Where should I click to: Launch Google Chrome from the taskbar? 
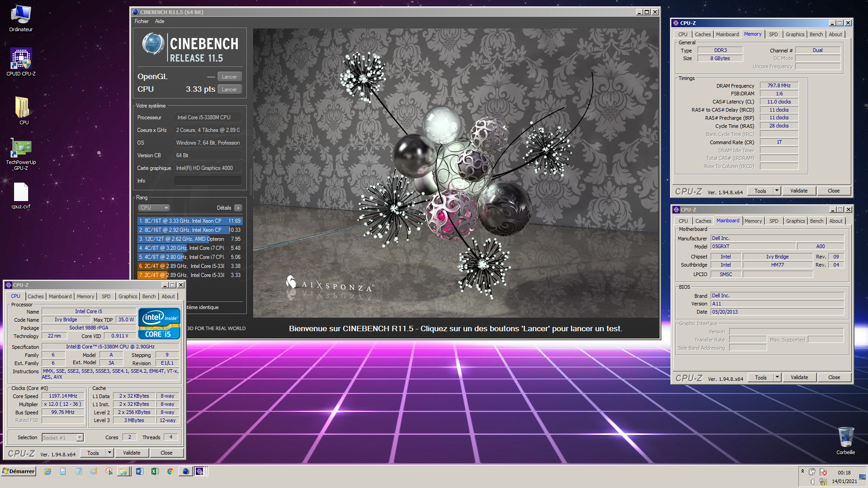pos(170,471)
